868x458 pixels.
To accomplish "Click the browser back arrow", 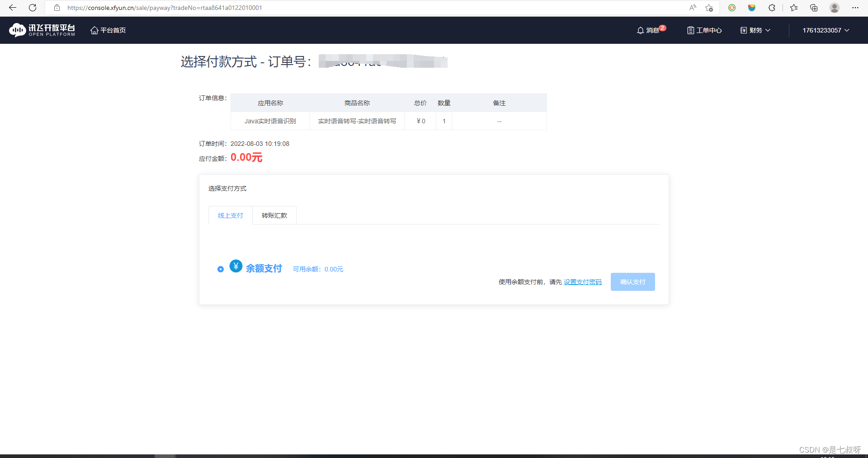I will point(12,8).
